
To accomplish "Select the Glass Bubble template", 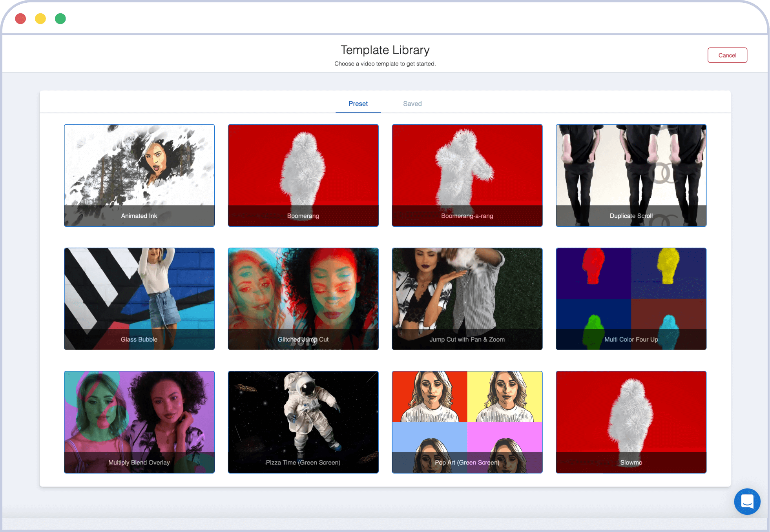I will (140, 298).
